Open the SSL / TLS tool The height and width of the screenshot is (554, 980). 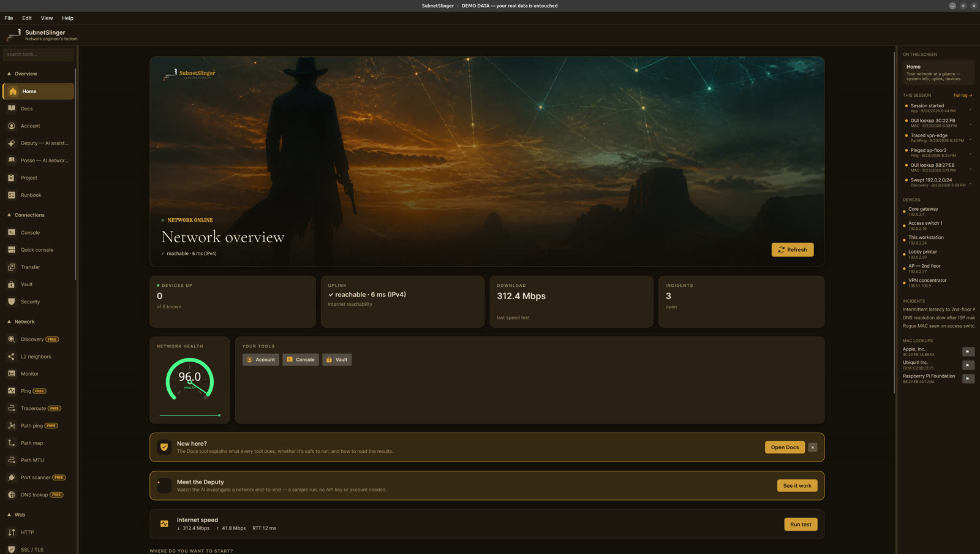pyautogui.click(x=38, y=549)
